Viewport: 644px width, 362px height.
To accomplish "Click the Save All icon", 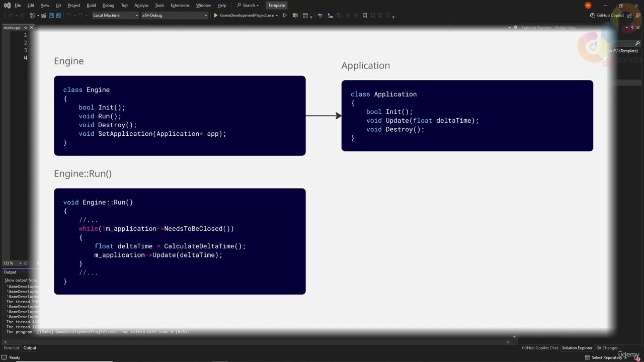I will coord(58,16).
